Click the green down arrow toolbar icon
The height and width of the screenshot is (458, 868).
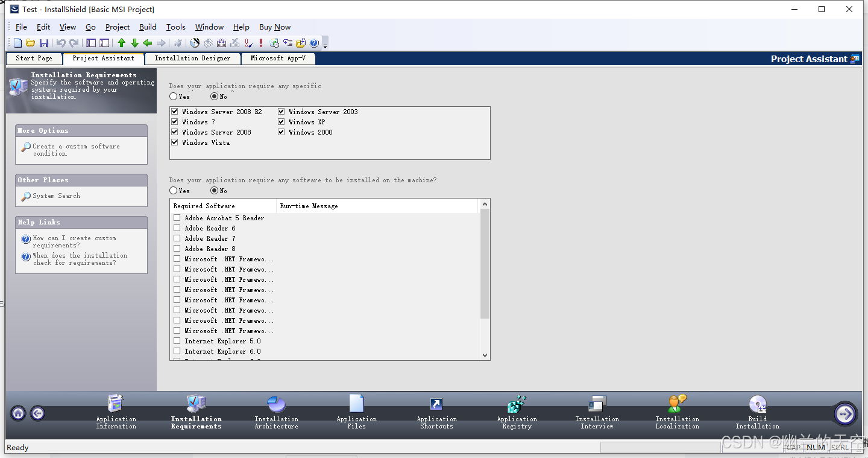[134, 43]
